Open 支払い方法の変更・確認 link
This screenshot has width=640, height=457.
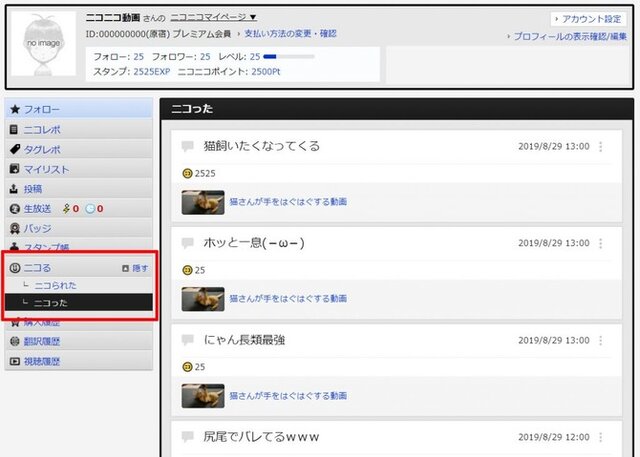pos(290,33)
